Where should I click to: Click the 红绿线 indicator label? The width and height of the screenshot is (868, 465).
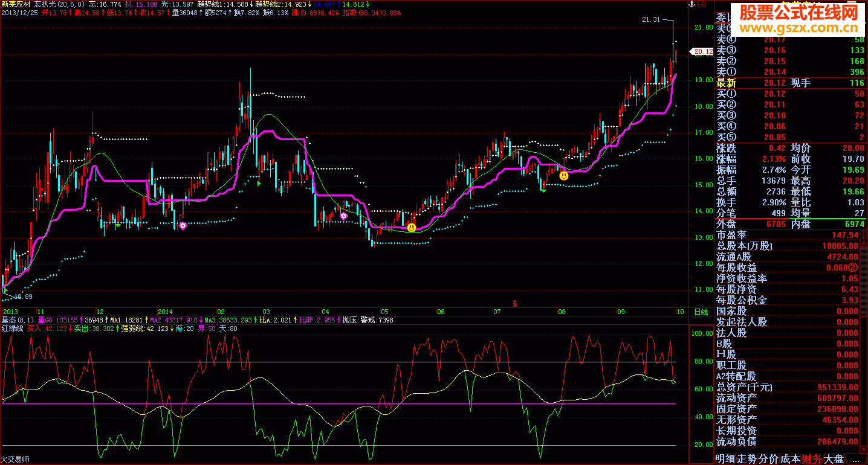click(12, 329)
